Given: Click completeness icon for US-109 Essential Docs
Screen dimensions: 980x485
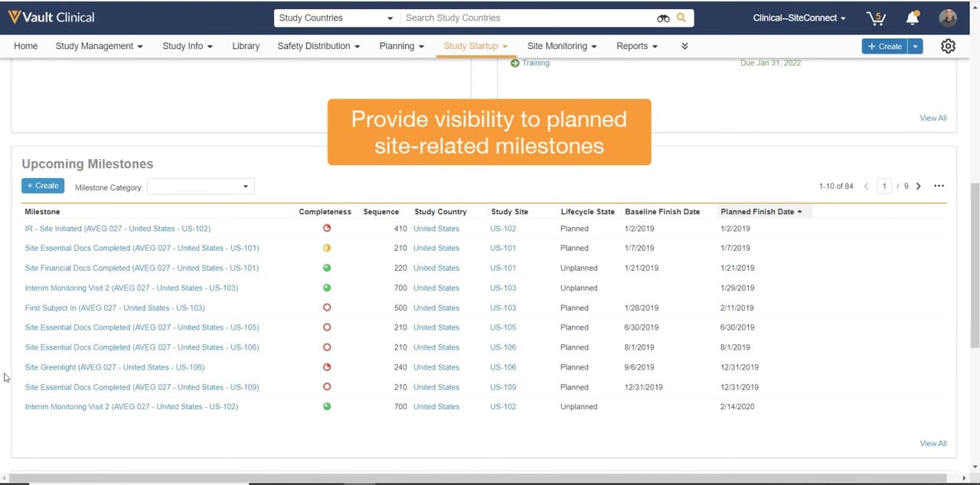Looking at the screenshot, I should coord(327,387).
